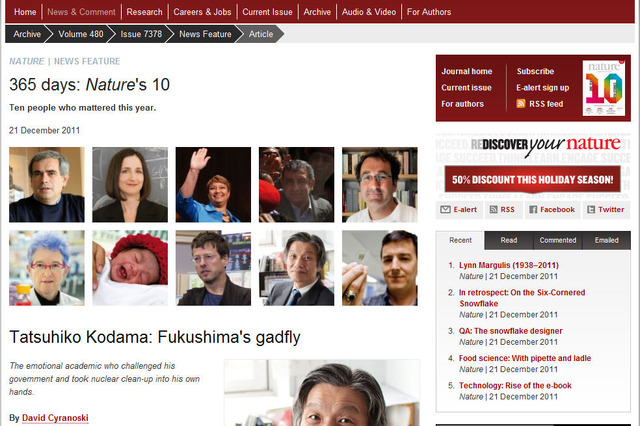
Task: Select photo of woman waving in blue
Action: (213, 185)
